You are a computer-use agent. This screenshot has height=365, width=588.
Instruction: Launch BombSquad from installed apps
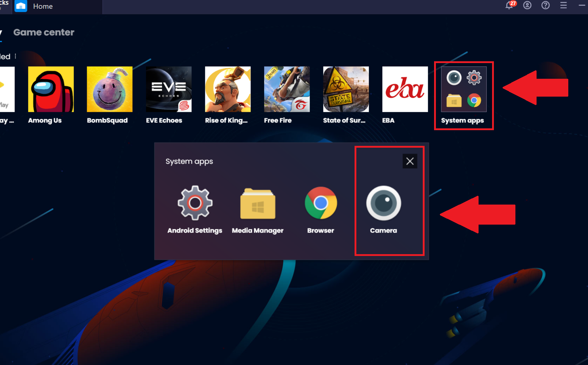coord(110,89)
